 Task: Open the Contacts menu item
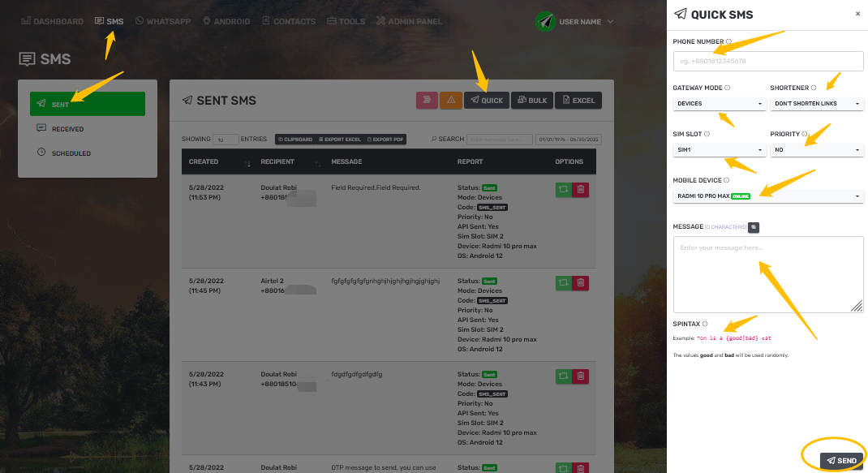point(289,21)
